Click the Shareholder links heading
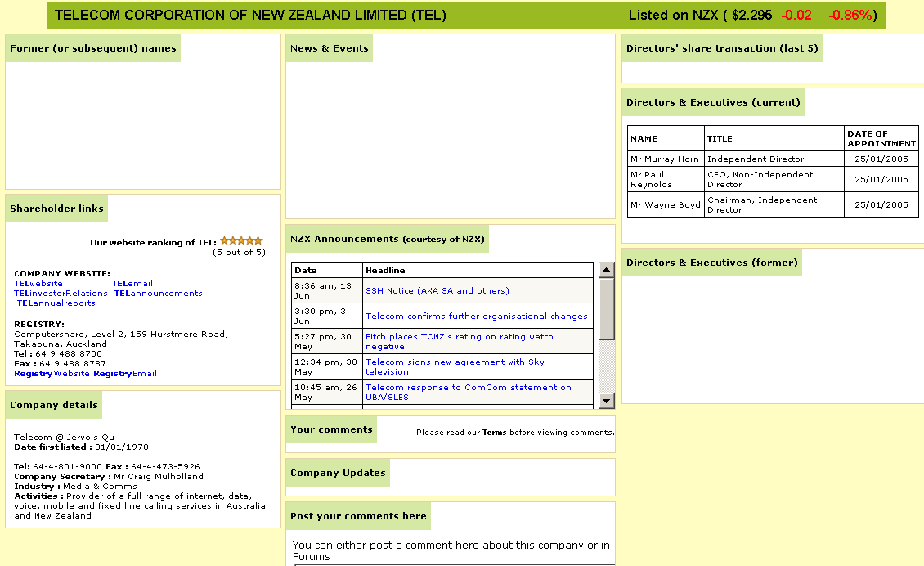This screenshot has height=566, width=924. click(x=56, y=209)
